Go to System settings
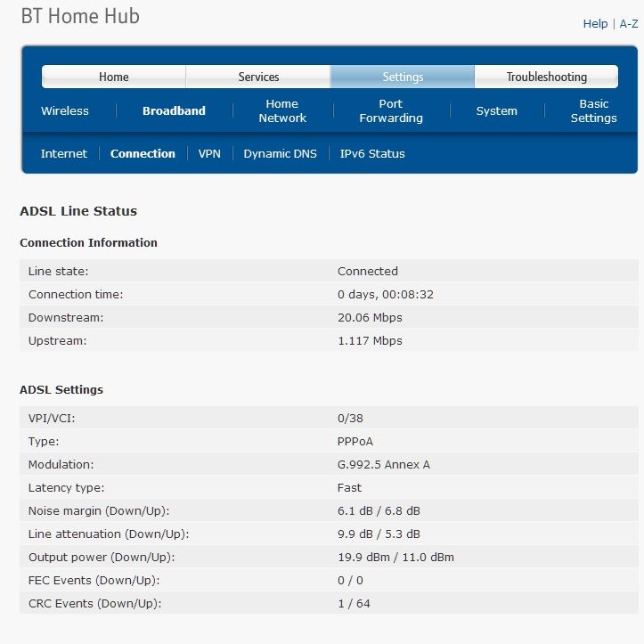Viewport: 644px width, 644px height. point(496,110)
